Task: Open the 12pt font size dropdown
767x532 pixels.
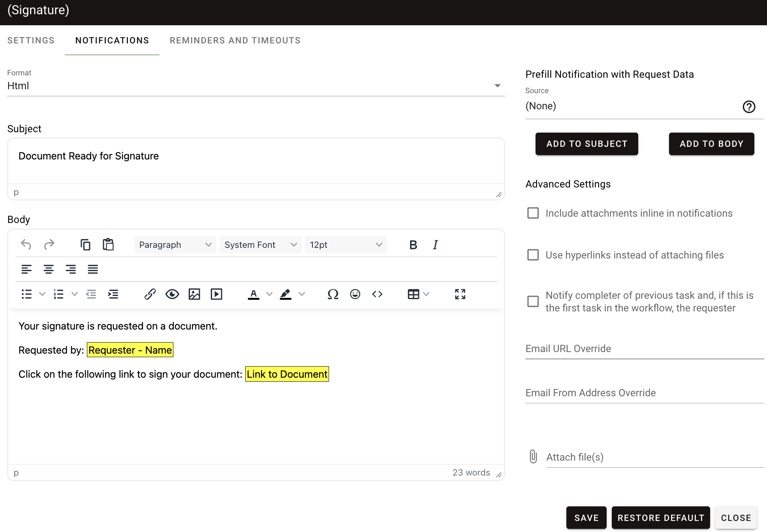Action: 346,245
